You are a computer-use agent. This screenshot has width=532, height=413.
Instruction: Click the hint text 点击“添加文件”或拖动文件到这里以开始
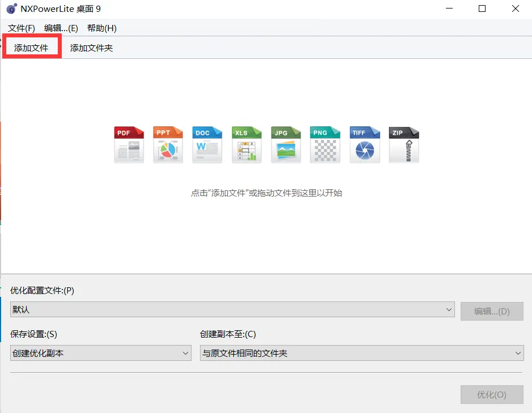266,193
